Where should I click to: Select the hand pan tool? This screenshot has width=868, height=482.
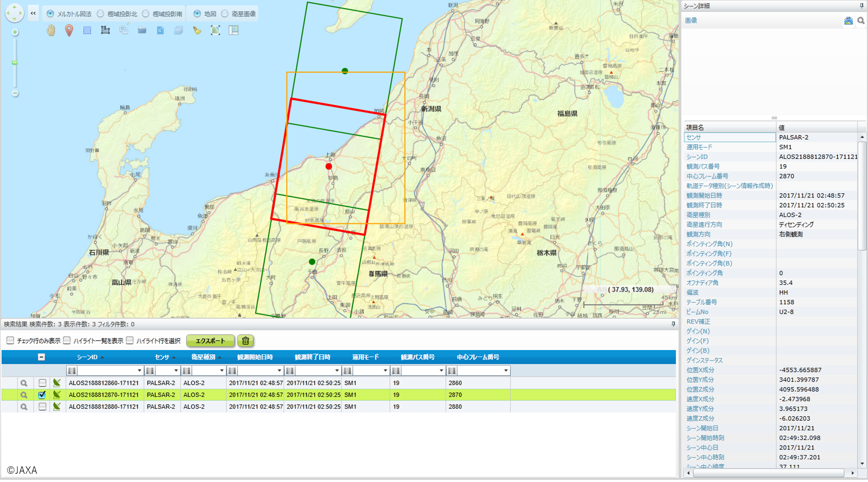tap(51, 30)
